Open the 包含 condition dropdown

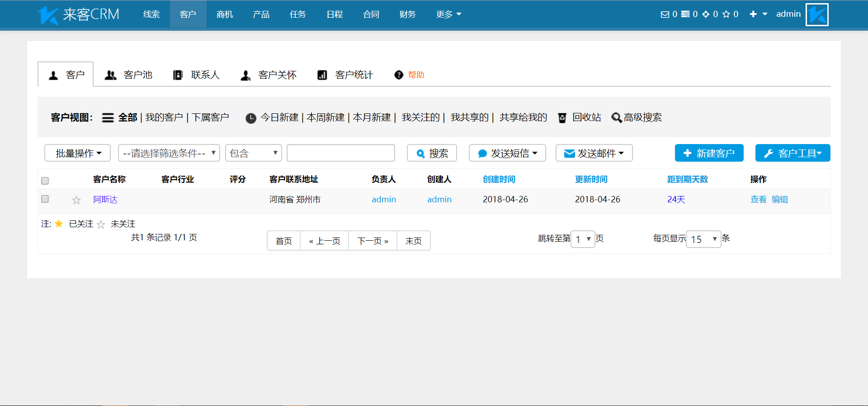click(x=254, y=153)
